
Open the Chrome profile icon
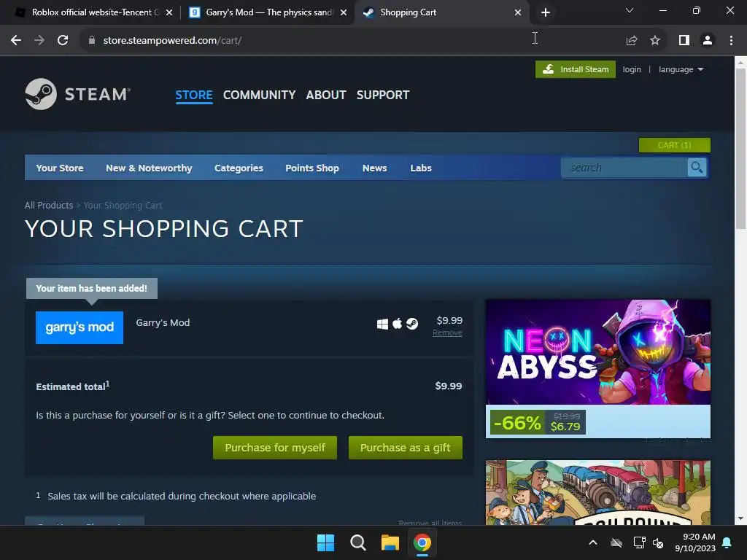tap(708, 41)
